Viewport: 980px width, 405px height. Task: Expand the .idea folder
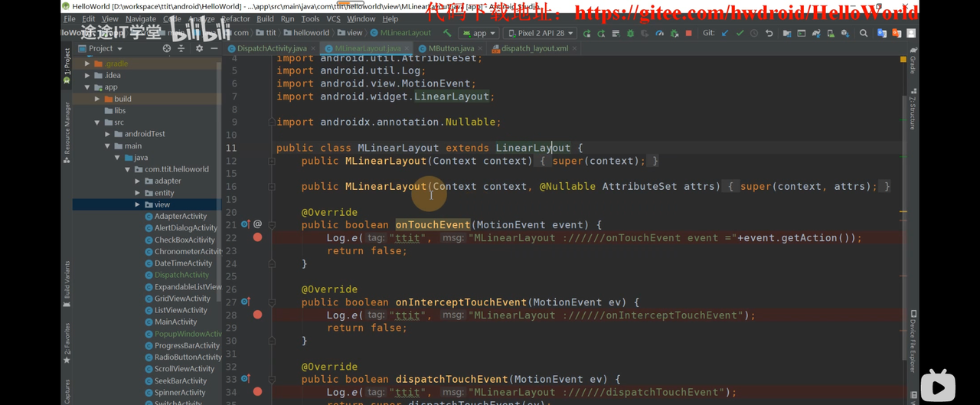[87, 75]
